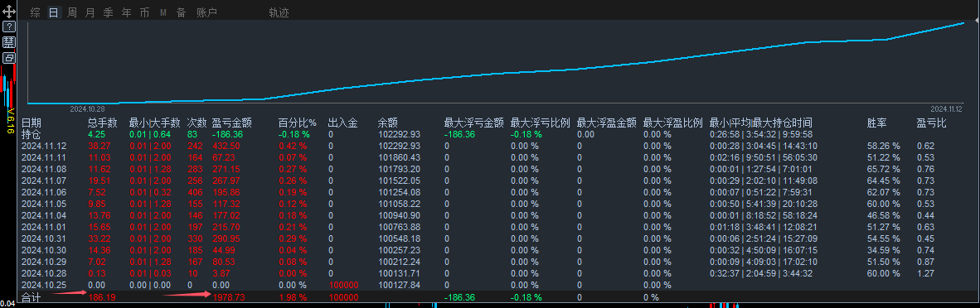Switch to the 季 quarterly tab
The image size is (980, 308).
tap(109, 12)
